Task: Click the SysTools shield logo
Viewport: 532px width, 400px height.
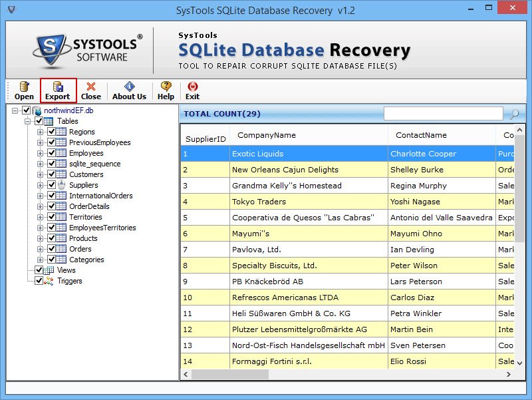Action: tap(50, 47)
